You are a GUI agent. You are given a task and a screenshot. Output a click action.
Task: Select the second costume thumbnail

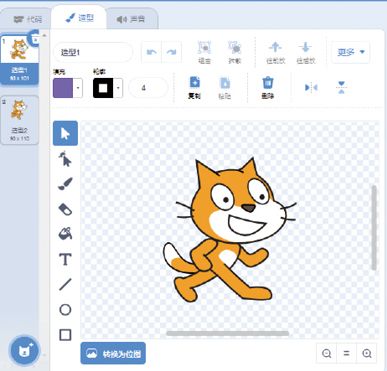20,120
